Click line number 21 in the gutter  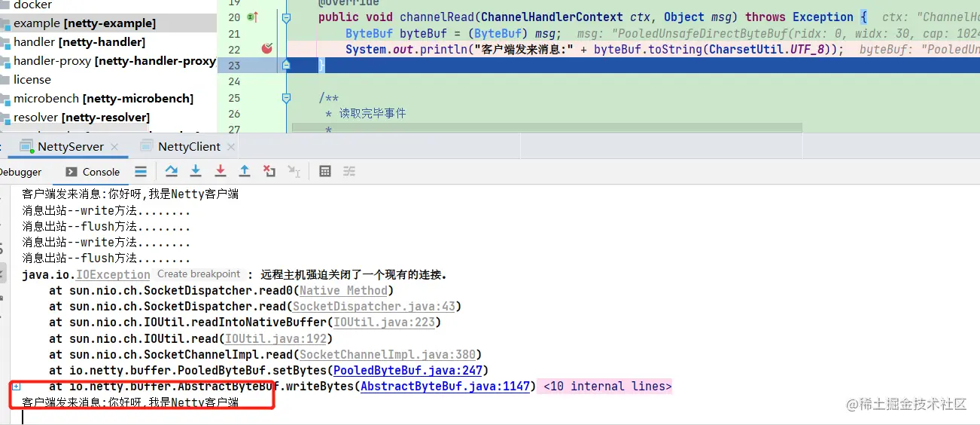(x=234, y=33)
